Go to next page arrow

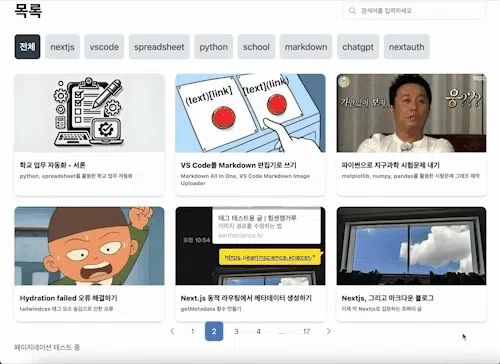pyautogui.click(x=329, y=331)
